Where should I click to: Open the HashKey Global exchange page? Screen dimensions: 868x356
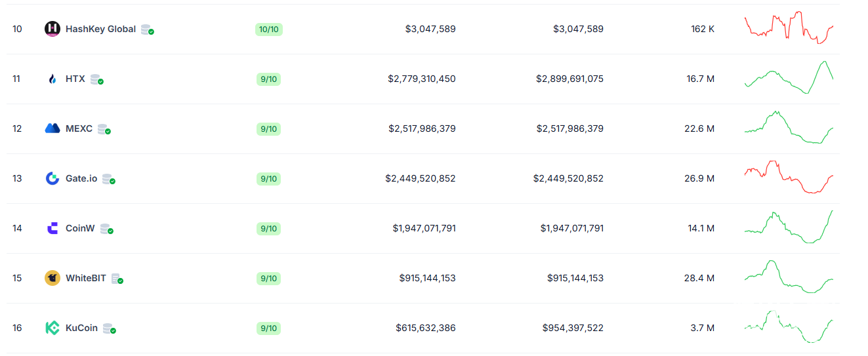(100, 29)
